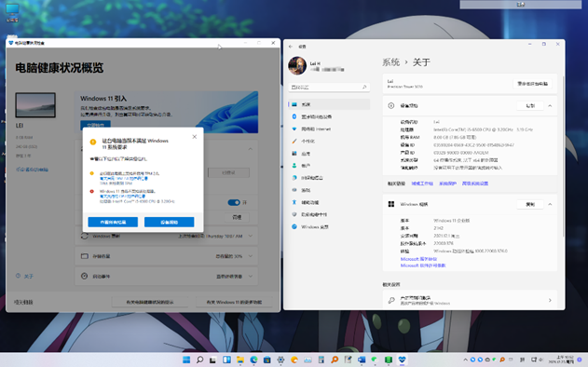Collapse the backup section chevron in Health Check
588x367 pixels.
point(250,149)
